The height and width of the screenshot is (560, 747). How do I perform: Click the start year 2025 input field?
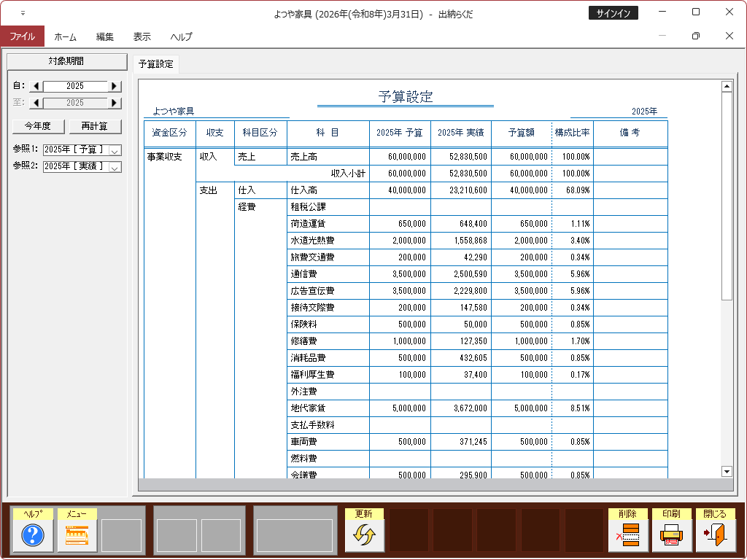point(75,86)
